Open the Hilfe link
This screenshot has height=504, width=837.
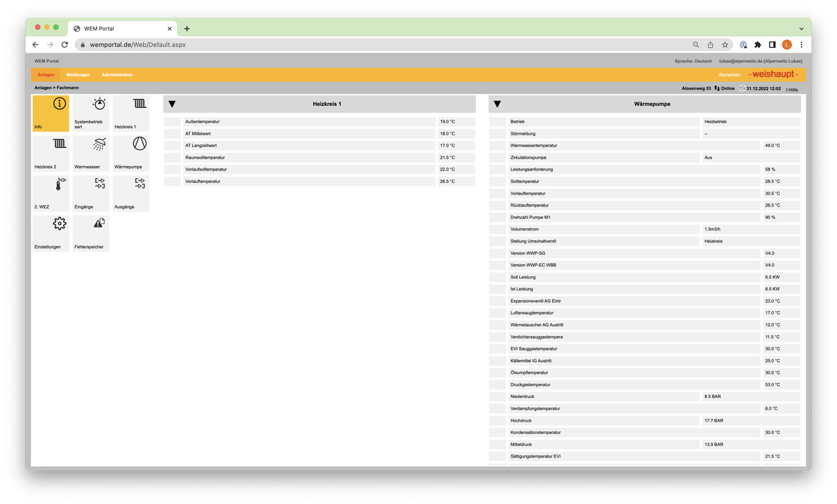coord(791,89)
